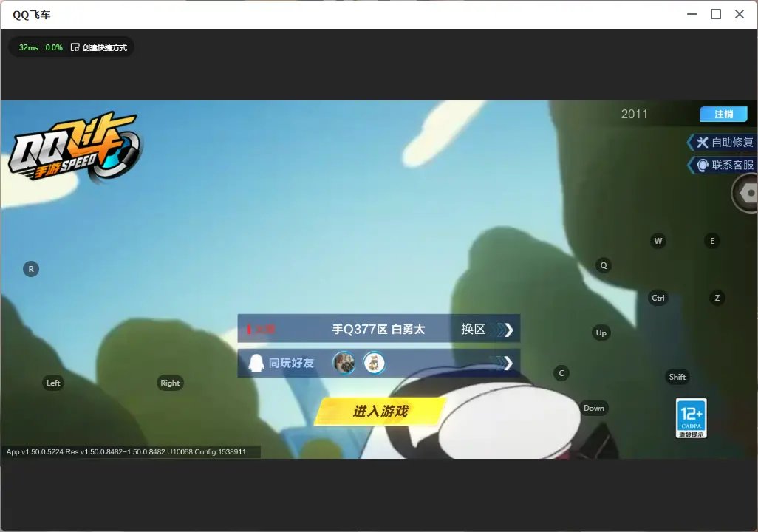
Task: Maximize the QQ飞车 window
Action: [716, 15]
